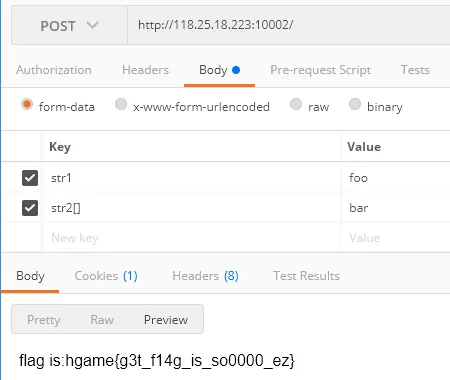Open the request Headers tab
This screenshot has width=450, height=380.
[145, 70]
